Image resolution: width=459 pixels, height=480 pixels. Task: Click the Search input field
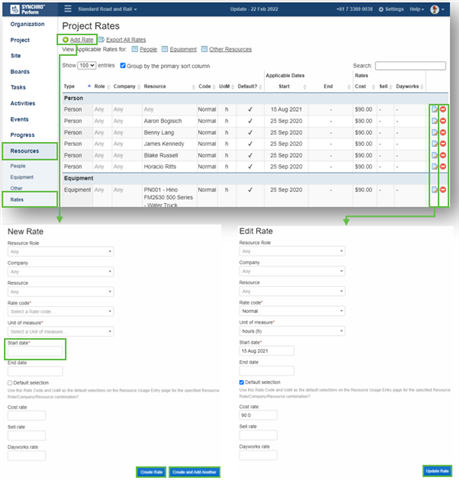pyautogui.click(x=410, y=66)
